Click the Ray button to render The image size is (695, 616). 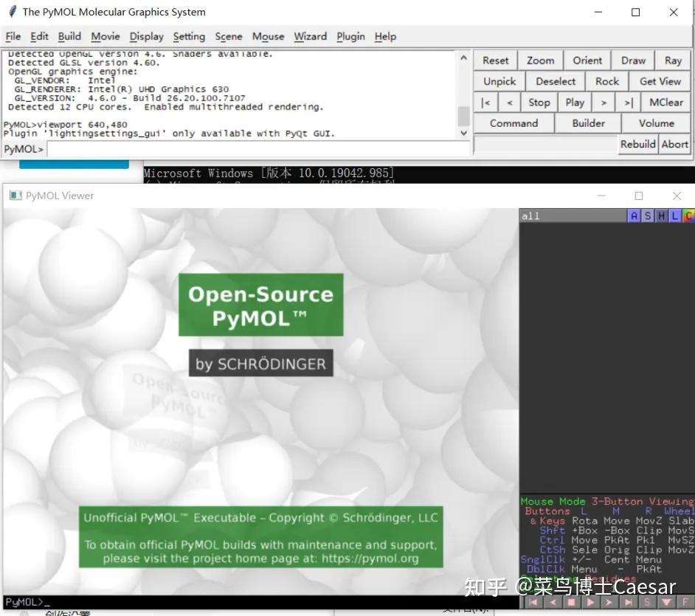(x=674, y=60)
